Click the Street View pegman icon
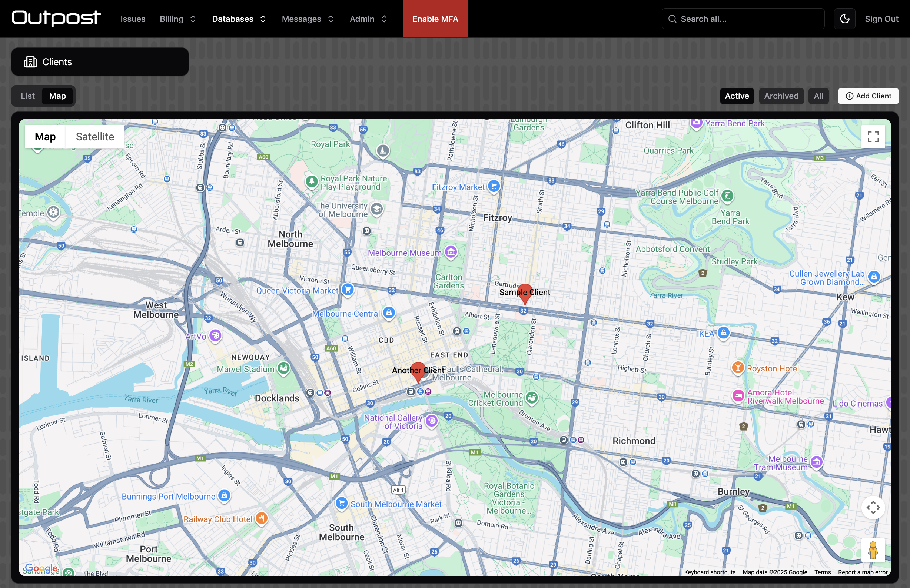 click(873, 550)
